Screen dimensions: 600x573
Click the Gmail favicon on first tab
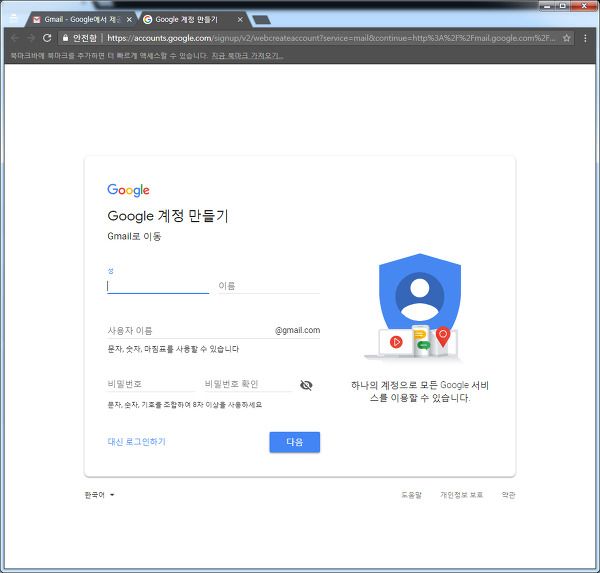tap(37, 20)
